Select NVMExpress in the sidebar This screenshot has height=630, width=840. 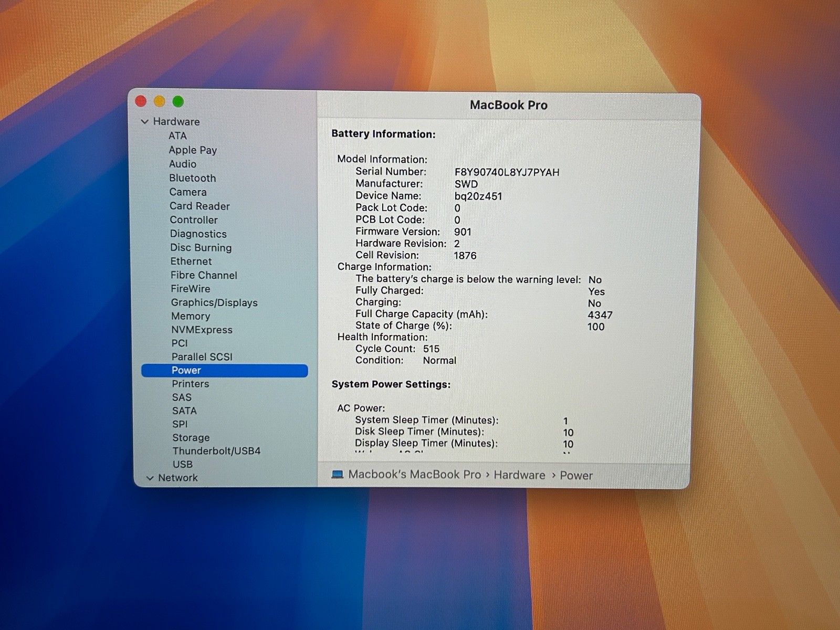pyautogui.click(x=202, y=330)
